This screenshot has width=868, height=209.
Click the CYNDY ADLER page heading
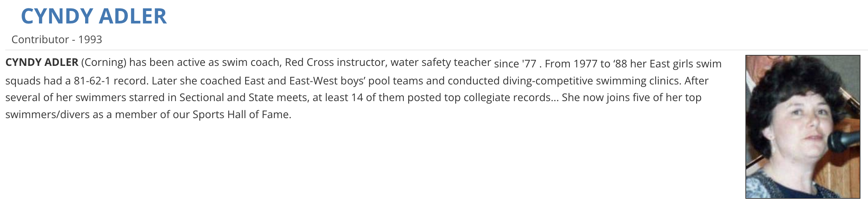(94, 16)
